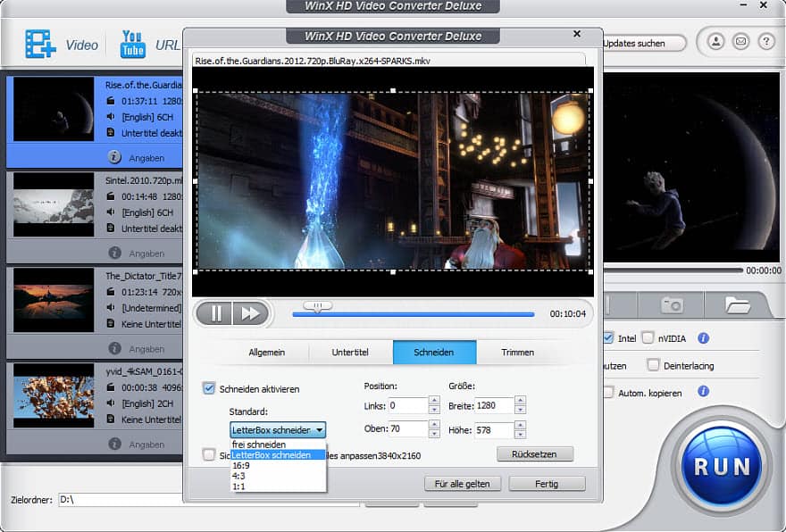
Task: Click the subtitle icon of Sintel row
Action: [x=111, y=229]
